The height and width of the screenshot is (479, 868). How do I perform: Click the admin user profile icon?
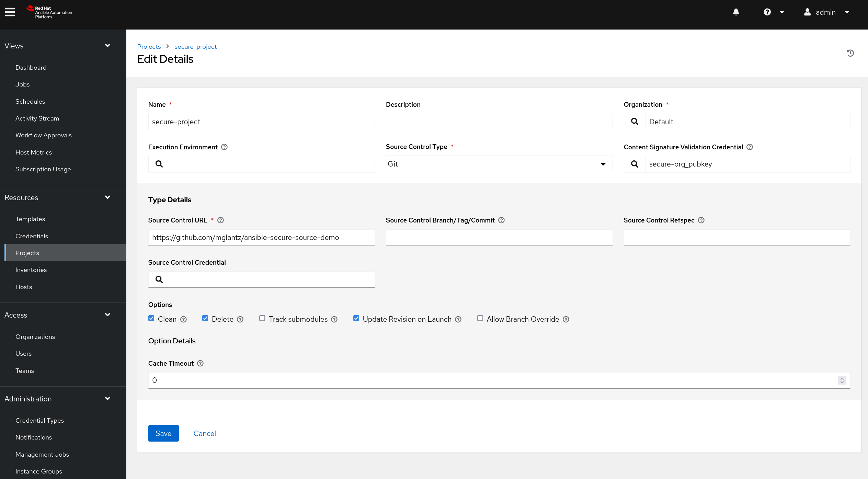(808, 12)
